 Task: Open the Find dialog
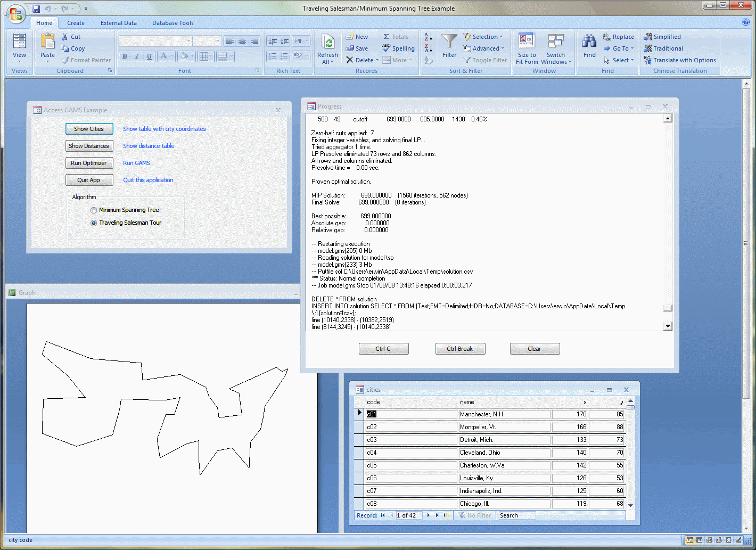pos(589,46)
